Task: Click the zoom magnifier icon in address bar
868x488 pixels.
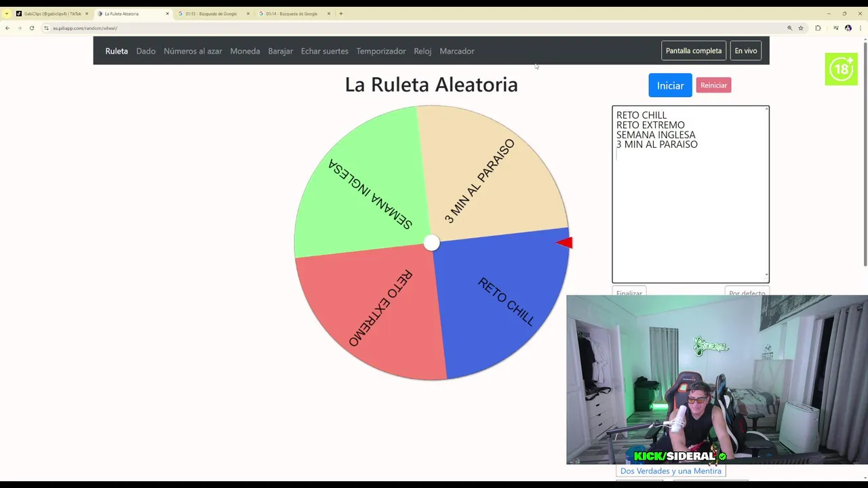Action: (x=789, y=28)
